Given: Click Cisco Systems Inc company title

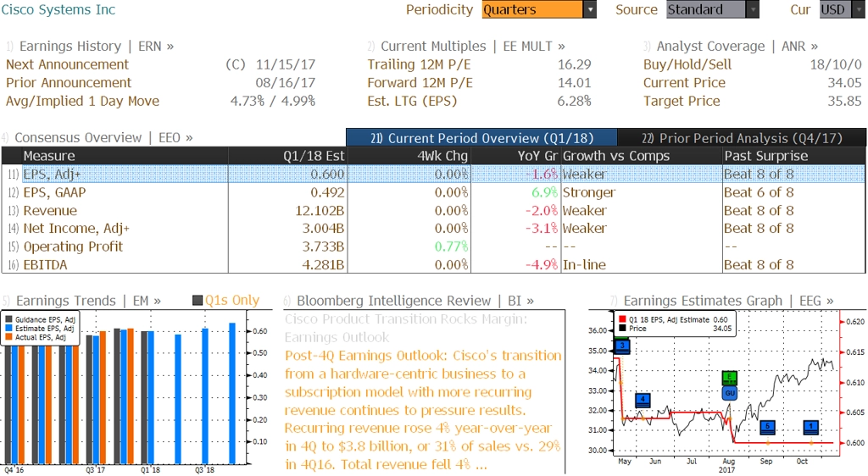Looking at the screenshot, I should [x=58, y=9].
